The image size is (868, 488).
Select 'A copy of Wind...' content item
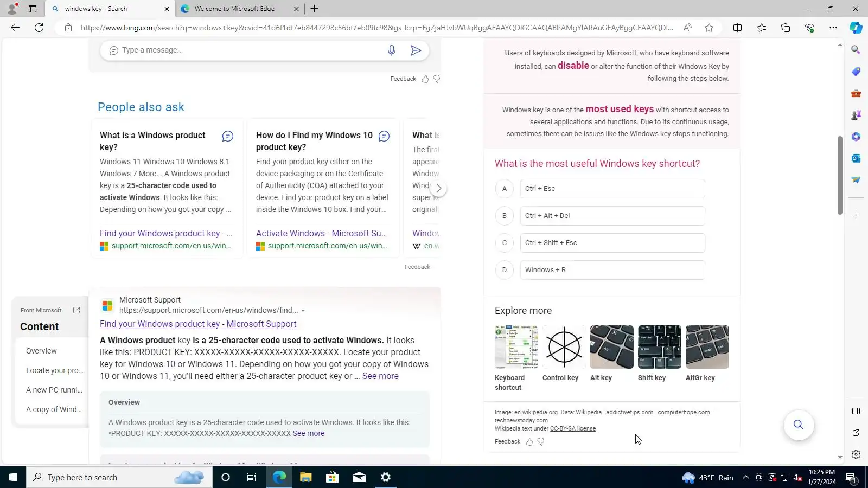point(54,410)
